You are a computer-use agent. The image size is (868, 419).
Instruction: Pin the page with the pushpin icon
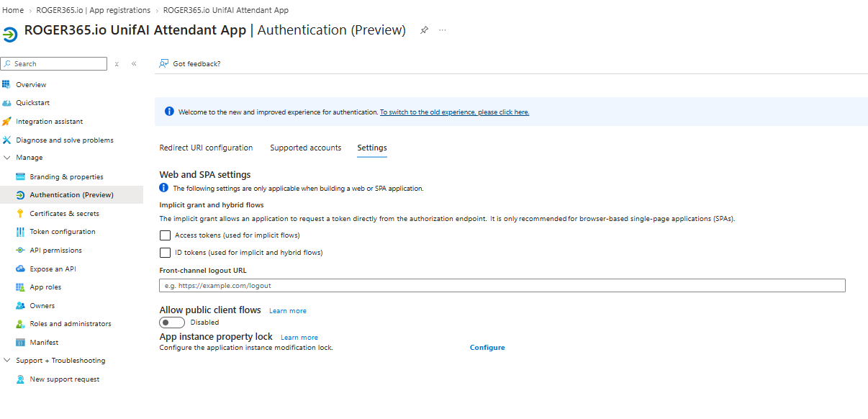coord(424,30)
